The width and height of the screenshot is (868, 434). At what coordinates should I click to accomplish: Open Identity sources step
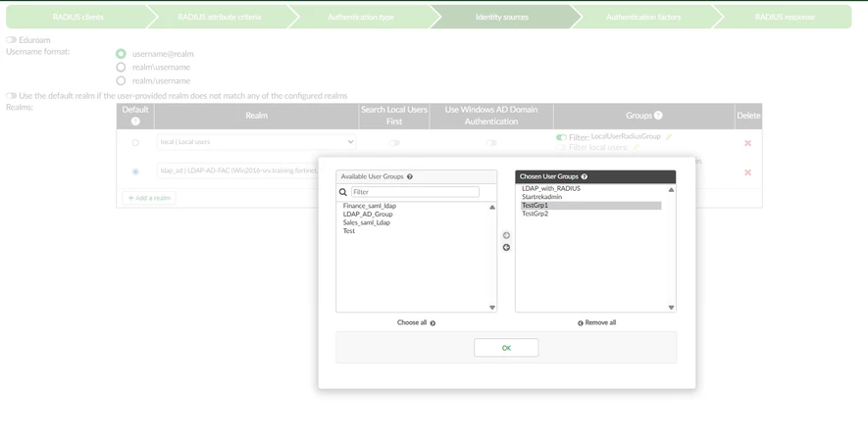point(502,17)
